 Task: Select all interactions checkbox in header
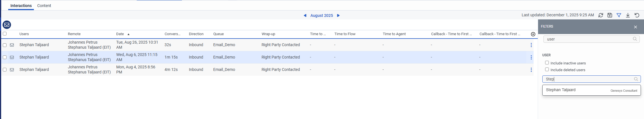pyautogui.click(x=5, y=34)
